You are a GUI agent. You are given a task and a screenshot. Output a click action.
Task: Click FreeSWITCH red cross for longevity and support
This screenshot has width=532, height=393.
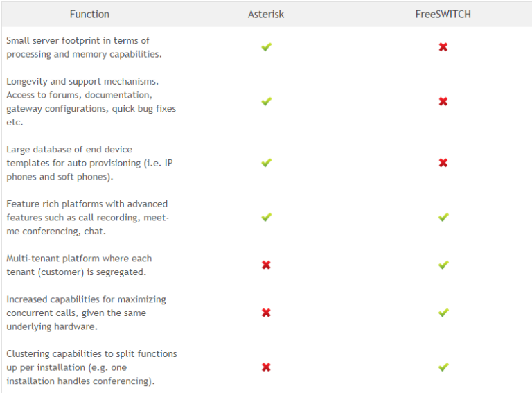click(x=443, y=102)
